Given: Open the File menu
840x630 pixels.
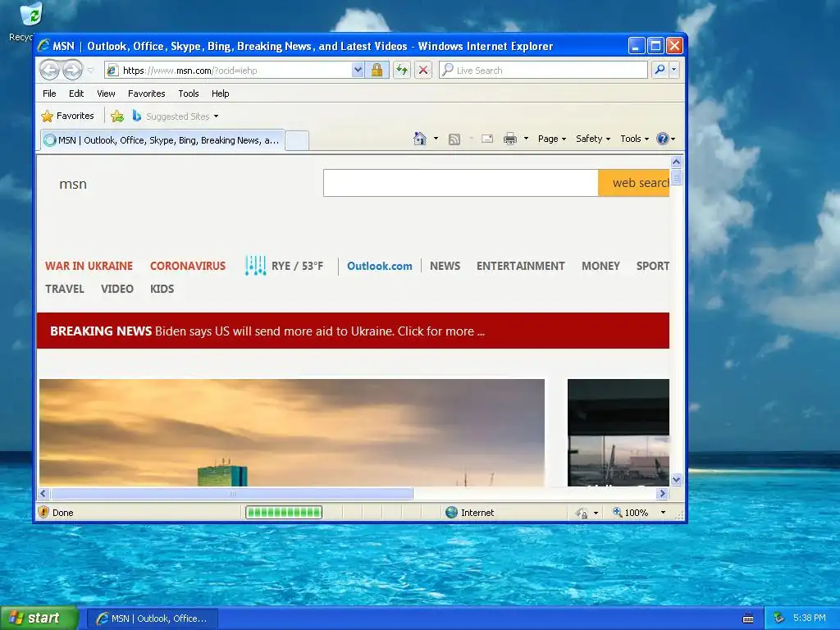Looking at the screenshot, I should click(x=49, y=94).
